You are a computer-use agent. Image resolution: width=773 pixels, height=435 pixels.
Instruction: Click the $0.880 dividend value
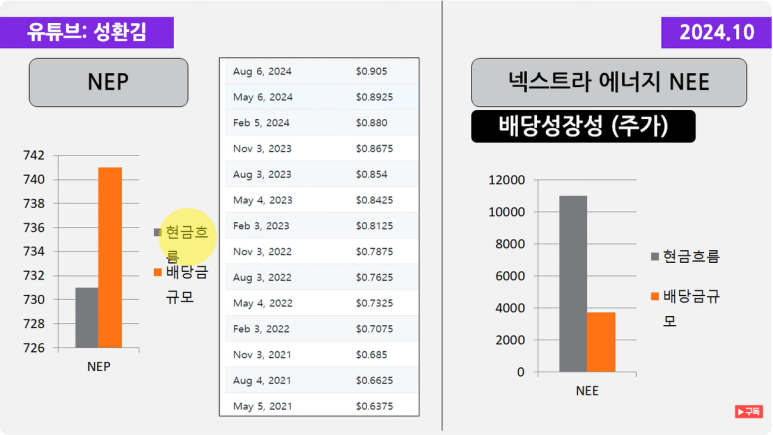click(372, 123)
